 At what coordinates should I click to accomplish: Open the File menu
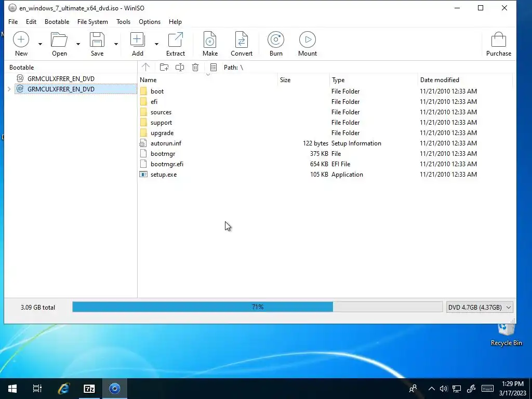[13, 22]
